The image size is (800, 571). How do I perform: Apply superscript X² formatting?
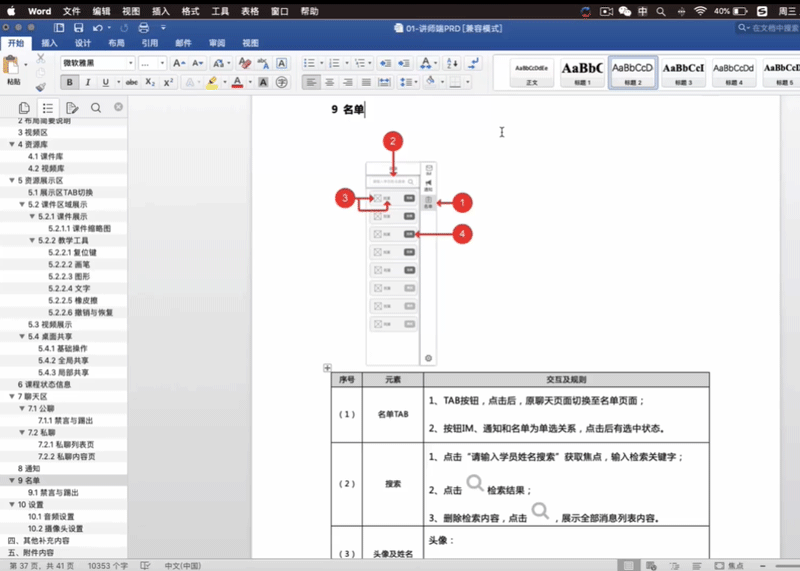[168, 82]
